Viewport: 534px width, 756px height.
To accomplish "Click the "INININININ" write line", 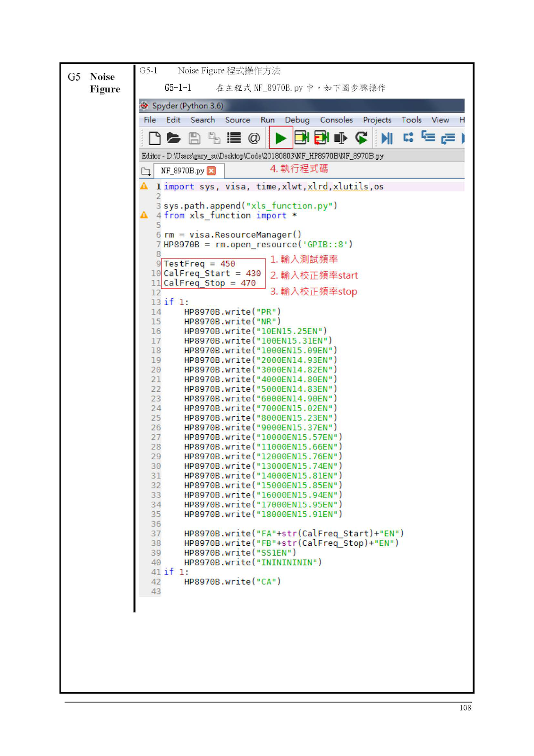I will 253,562.
